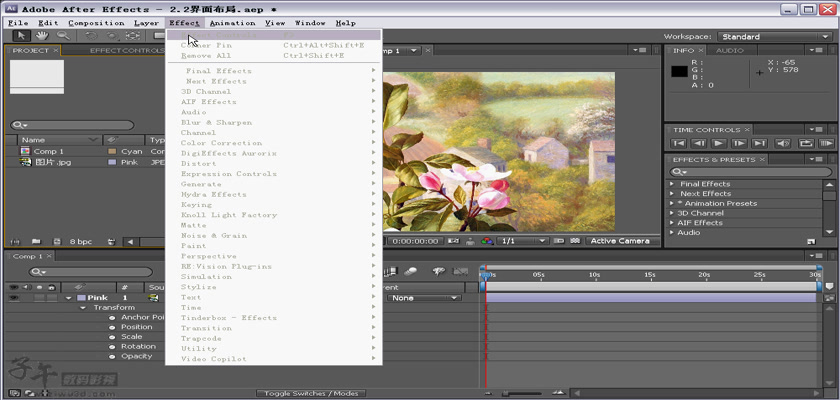
Task: Toggle the Rotation stopwatch
Action: click(x=112, y=347)
